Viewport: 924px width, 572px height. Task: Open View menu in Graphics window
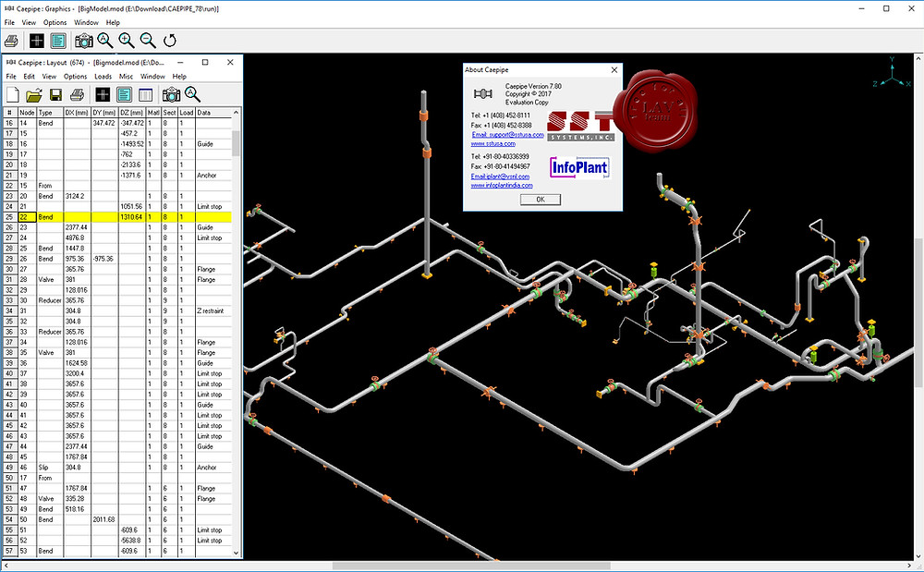coord(29,22)
